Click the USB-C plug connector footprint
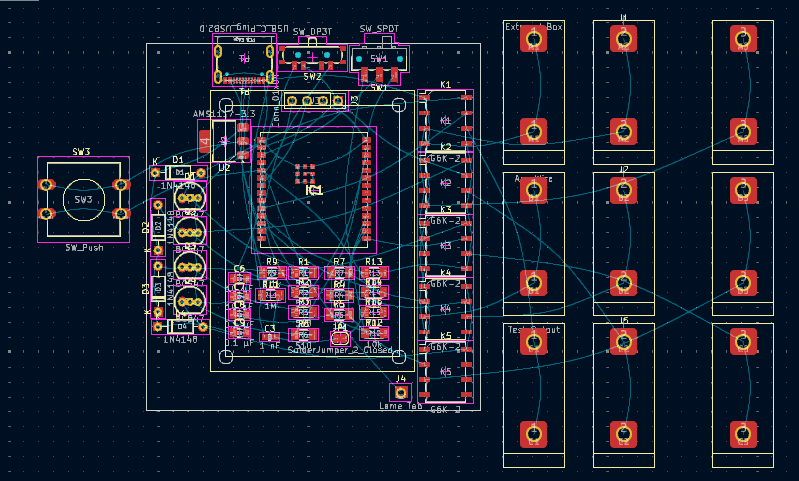The image size is (799, 481). click(x=244, y=60)
